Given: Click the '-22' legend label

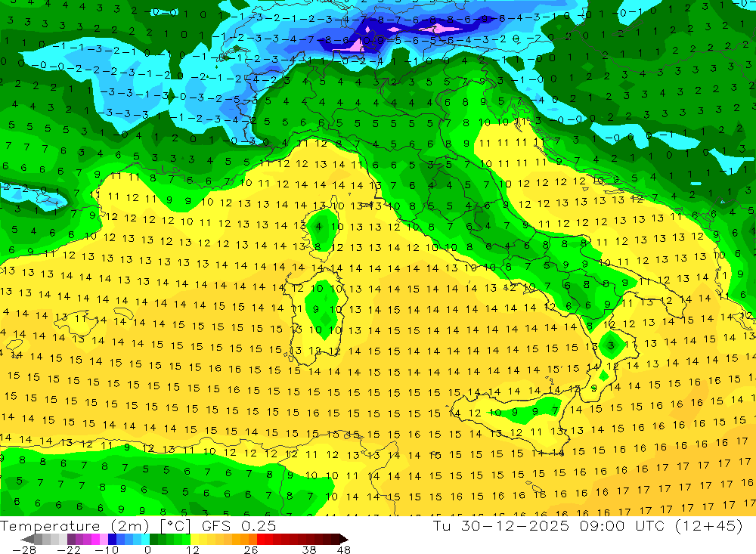Looking at the screenshot, I should [x=69, y=549].
